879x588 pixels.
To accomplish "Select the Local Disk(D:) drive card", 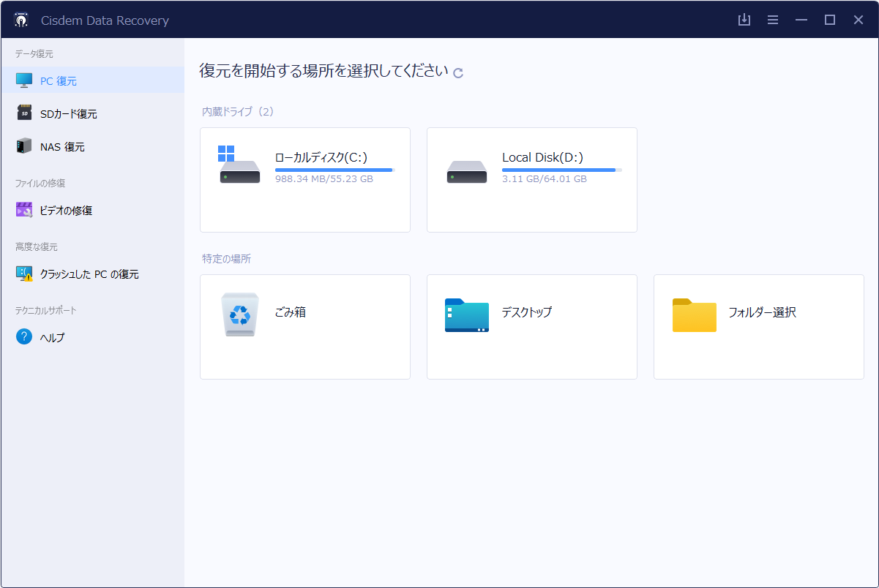I will pos(531,180).
